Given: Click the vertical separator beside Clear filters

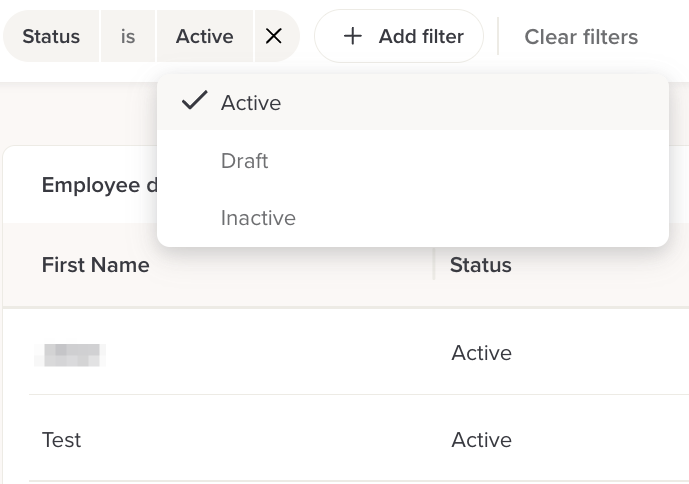Looking at the screenshot, I should coord(498,37).
